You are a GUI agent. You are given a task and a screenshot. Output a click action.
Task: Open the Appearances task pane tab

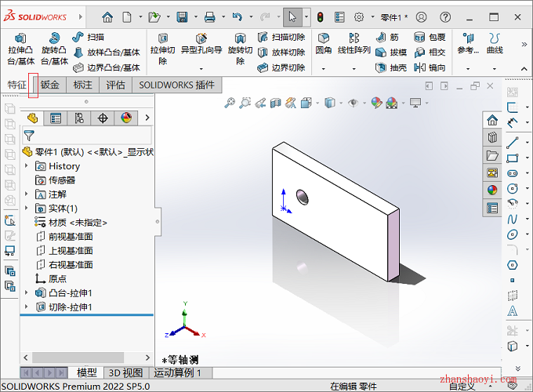click(492, 190)
